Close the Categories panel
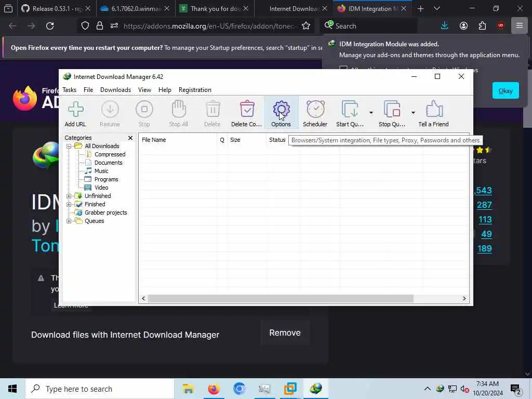532x399 pixels. pyautogui.click(x=130, y=138)
